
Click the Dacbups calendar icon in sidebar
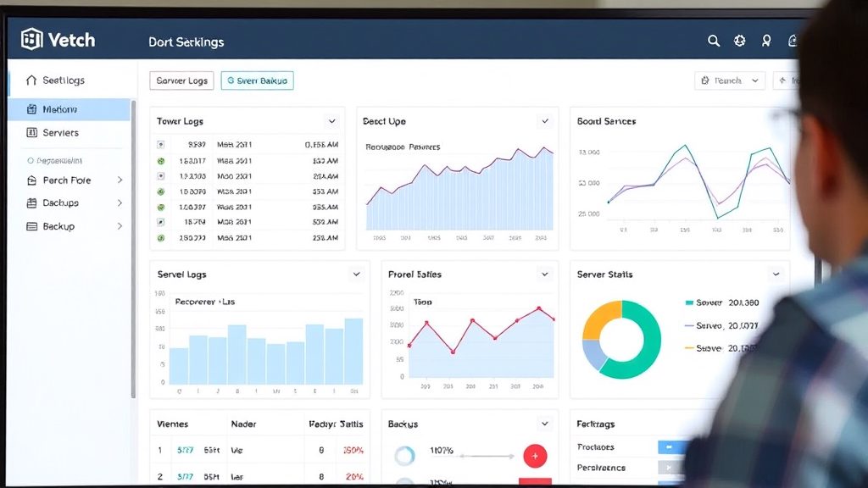tap(31, 203)
